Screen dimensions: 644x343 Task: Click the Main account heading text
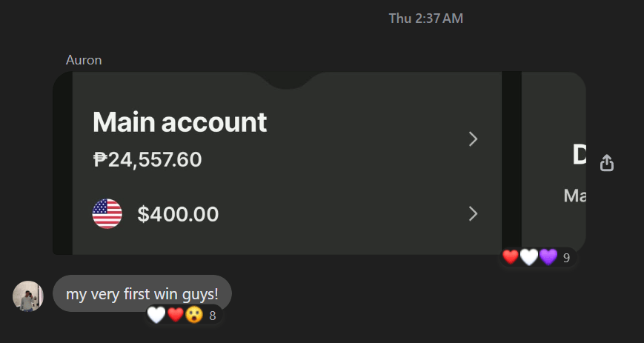(x=180, y=122)
